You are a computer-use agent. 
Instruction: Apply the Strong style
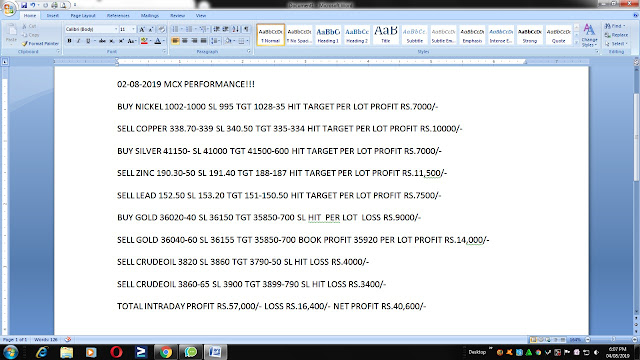point(530,35)
